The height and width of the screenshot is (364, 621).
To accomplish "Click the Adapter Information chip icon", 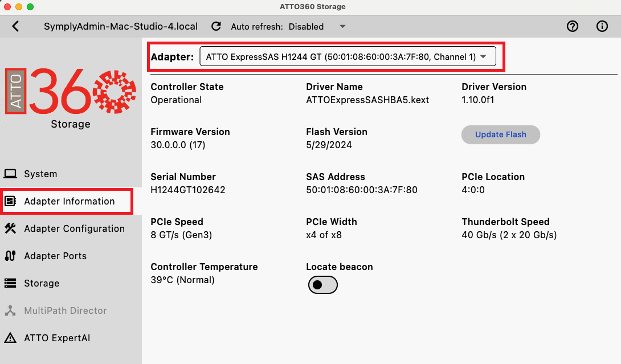I will coord(10,201).
